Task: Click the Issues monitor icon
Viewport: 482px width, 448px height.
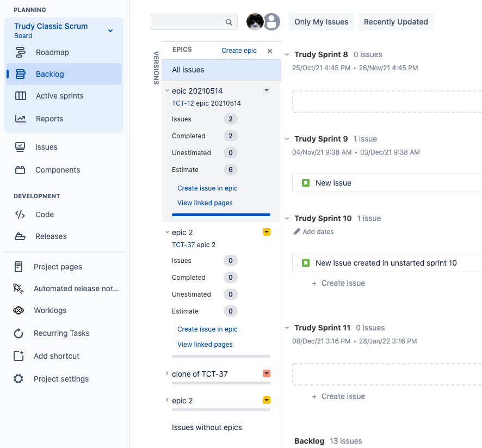Action: pyautogui.click(x=20, y=147)
